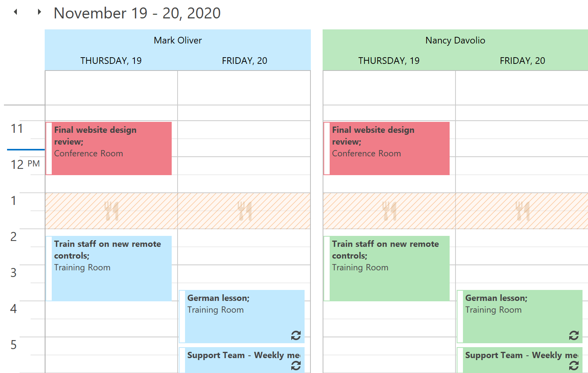Screen dimensions: 588x373
Task: Select Nancy Davolio resource header
Action: (455, 40)
